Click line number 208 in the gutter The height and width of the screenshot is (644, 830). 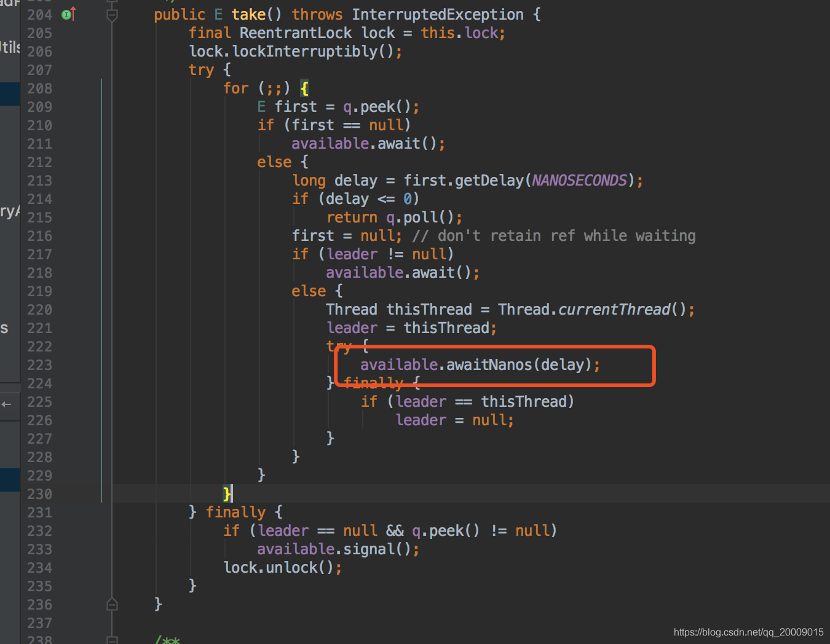point(39,88)
